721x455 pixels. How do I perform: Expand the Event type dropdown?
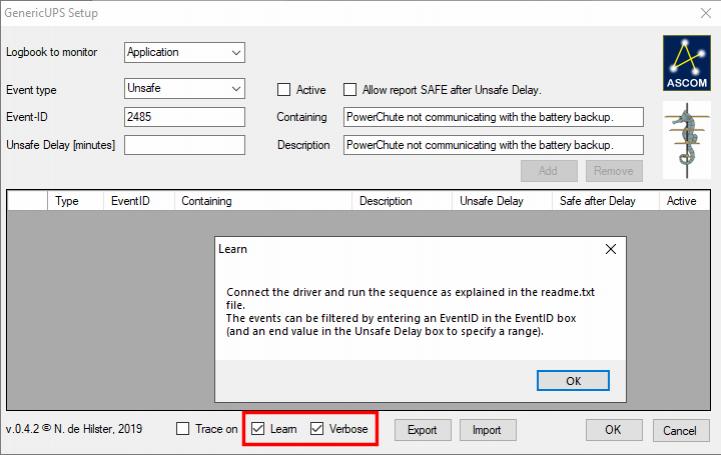point(184,88)
